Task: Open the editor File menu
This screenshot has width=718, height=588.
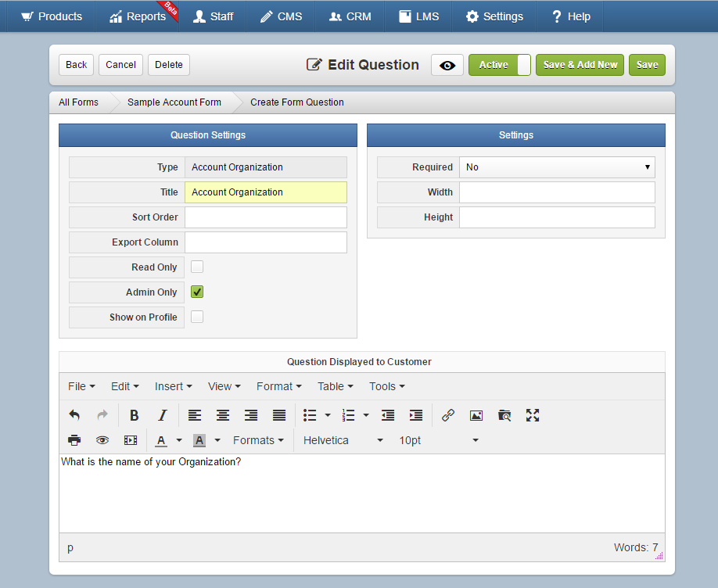Action: click(x=81, y=386)
